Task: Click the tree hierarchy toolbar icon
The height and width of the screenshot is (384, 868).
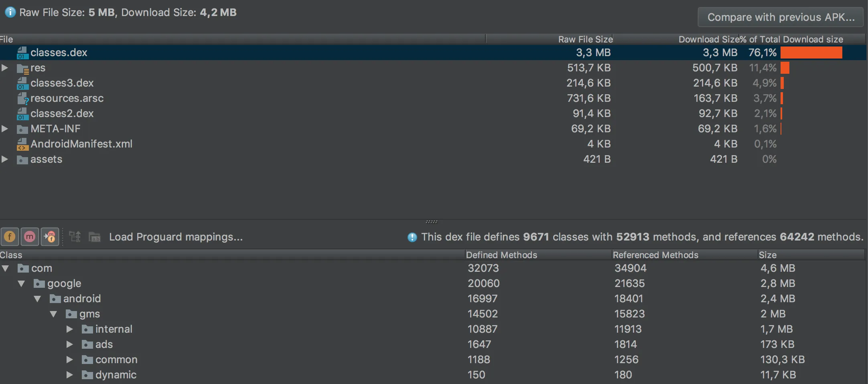Action: click(x=75, y=237)
